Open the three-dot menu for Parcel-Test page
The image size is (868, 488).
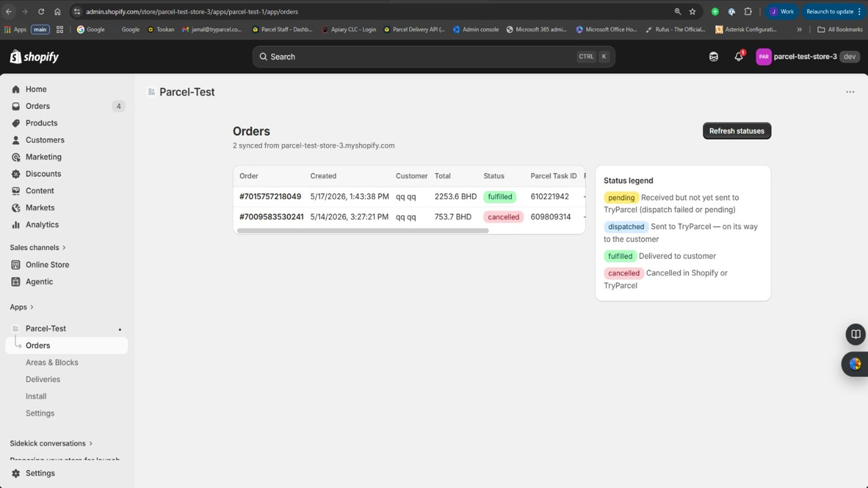click(x=850, y=92)
